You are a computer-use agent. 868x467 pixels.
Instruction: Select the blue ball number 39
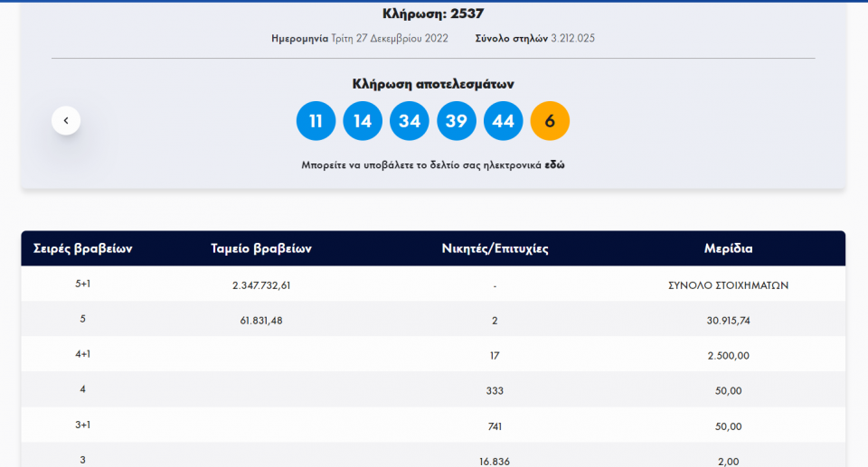(457, 121)
